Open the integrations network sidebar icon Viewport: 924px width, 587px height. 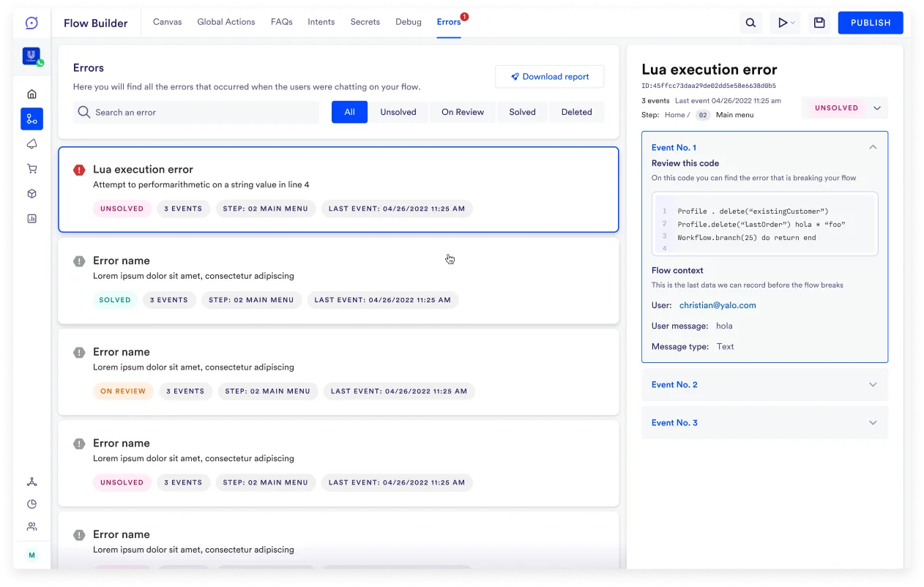pos(31,482)
